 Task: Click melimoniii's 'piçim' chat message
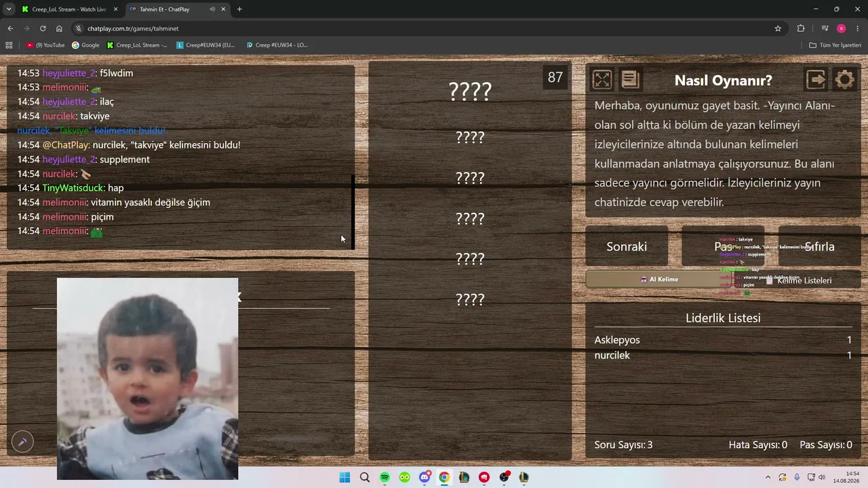coord(66,217)
